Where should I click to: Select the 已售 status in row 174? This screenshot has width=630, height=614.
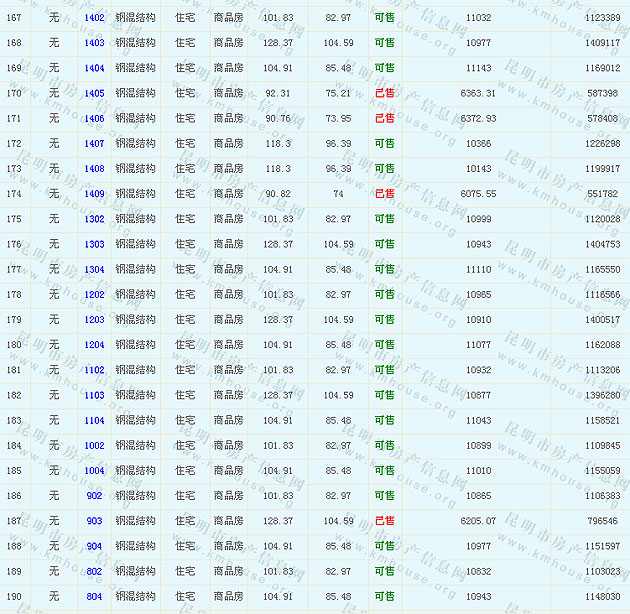point(384,194)
